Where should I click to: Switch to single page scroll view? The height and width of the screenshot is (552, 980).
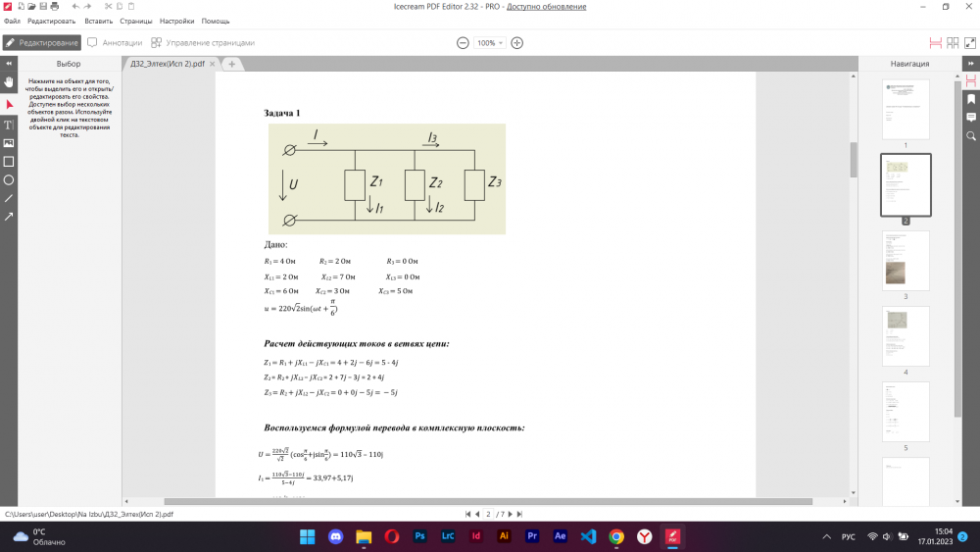pyautogui.click(x=936, y=42)
